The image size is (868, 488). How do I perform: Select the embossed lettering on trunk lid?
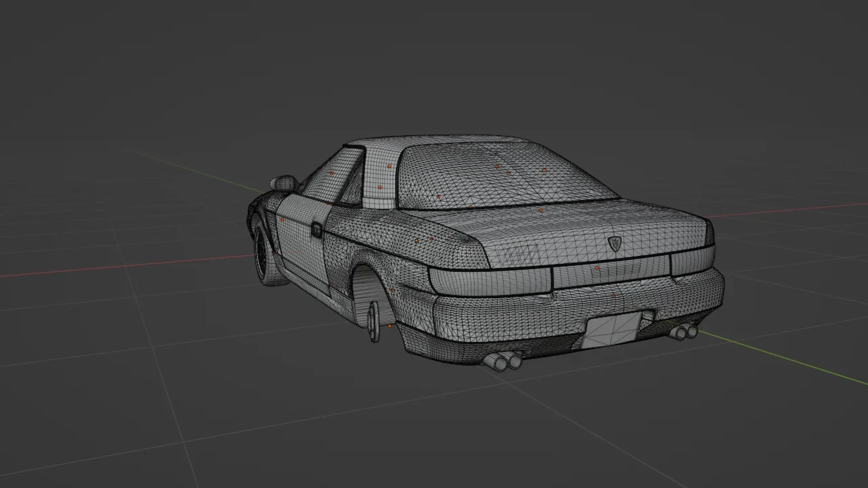pos(519,254)
